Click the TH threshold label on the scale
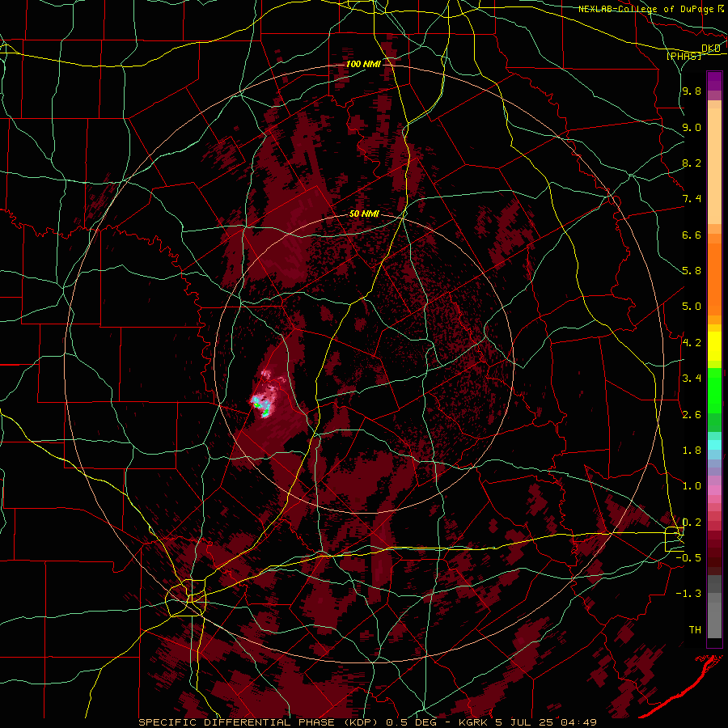The width and height of the screenshot is (728, 728). (x=695, y=630)
